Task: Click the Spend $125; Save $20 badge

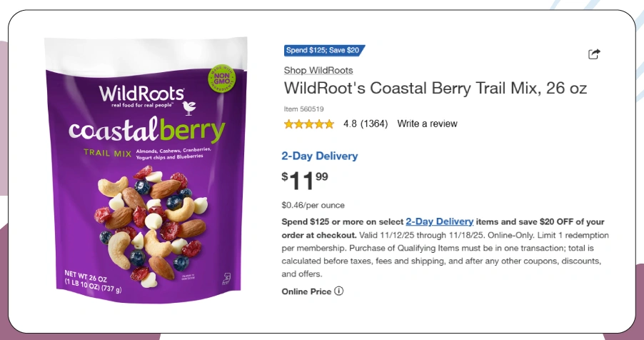Action: (x=324, y=51)
